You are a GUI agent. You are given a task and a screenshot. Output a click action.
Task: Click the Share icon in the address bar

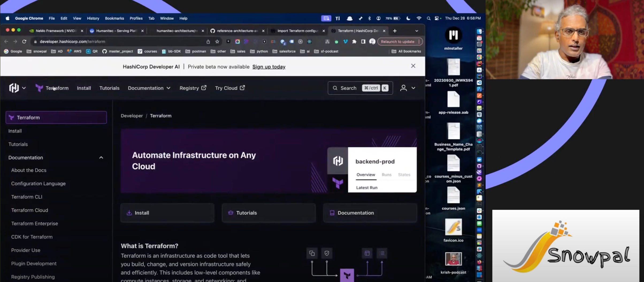pyautogui.click(x=208, y=41)
